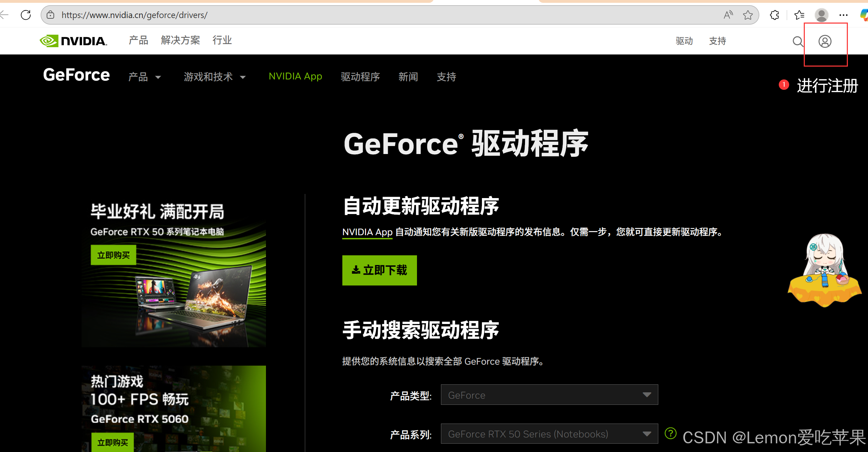Open the 行业 menu
The width and height of the screenshot is (868, 452).
point(222,41)
